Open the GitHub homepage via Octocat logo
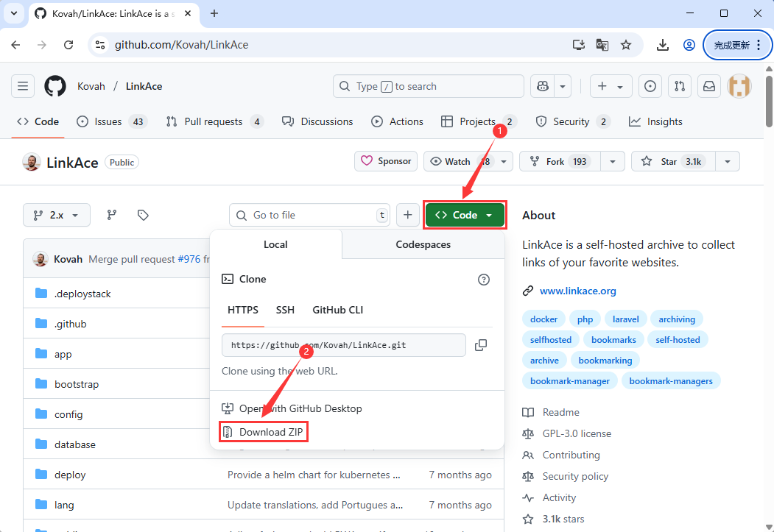This screenshot has width=774, height=532. [54, 86]
